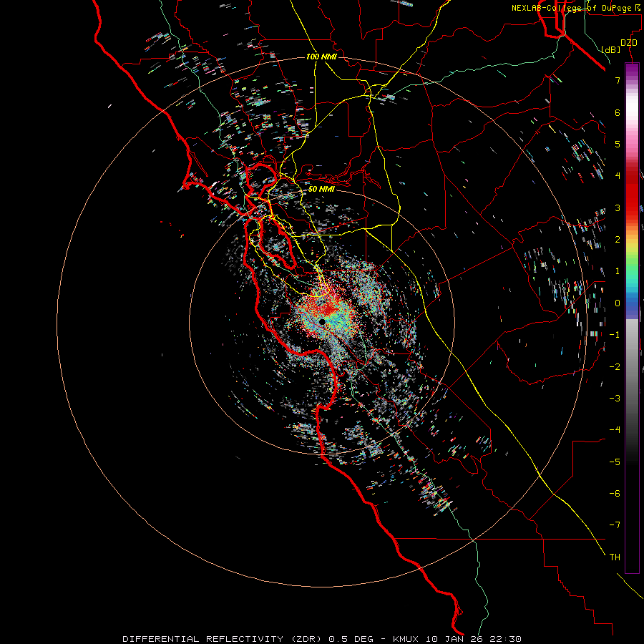Screen dimensions: 644x644
Task: Click the 6 dB label on colorbar
Action: click(x=618, y=112)
